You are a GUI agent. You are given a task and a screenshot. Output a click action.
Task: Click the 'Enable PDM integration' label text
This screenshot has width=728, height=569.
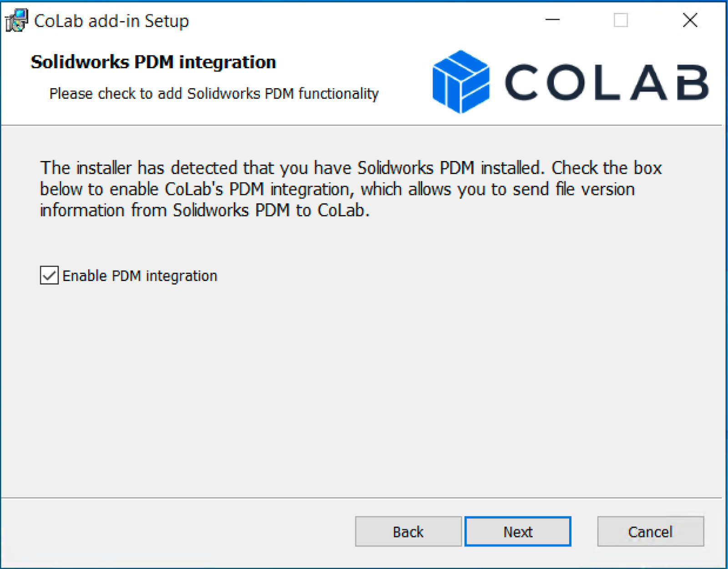point(140,276)
